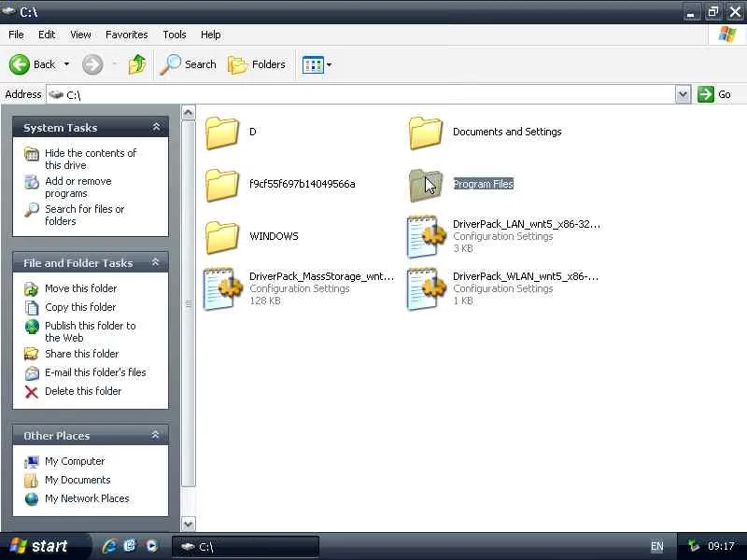Select the D folder icon
Image resolution: width=747 pixels, height=560 pixels.
click(222, 133)
